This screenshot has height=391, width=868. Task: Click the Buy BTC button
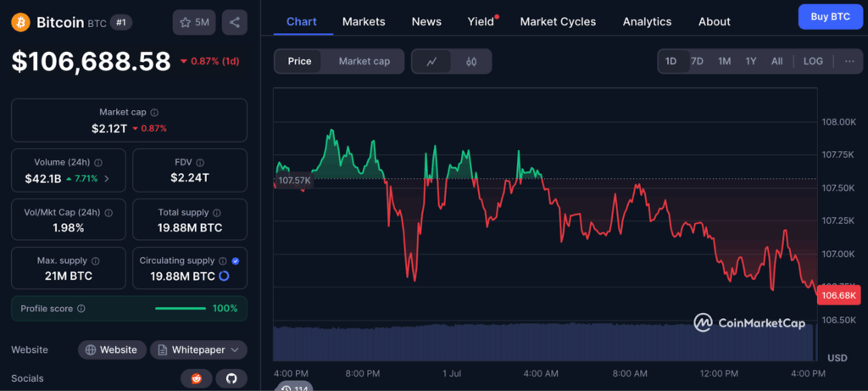pos(830,17)
